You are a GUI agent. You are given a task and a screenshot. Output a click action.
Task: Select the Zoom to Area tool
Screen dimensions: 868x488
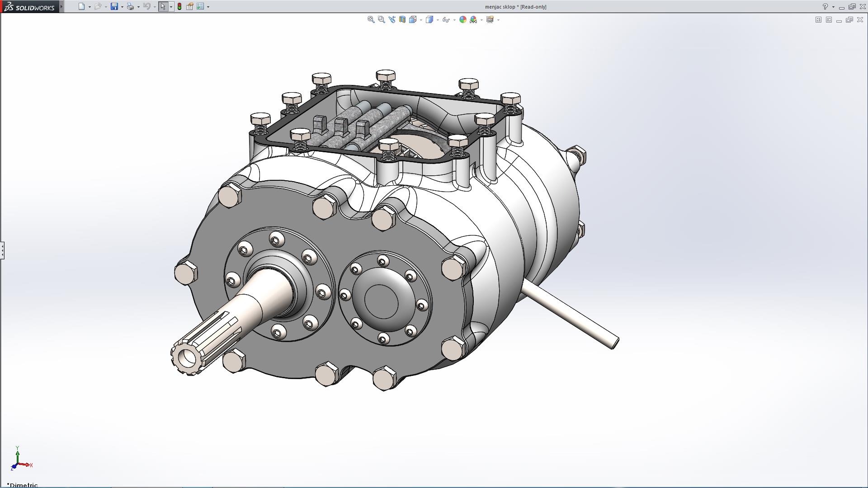pyautogui.click(x=381, y=19)
